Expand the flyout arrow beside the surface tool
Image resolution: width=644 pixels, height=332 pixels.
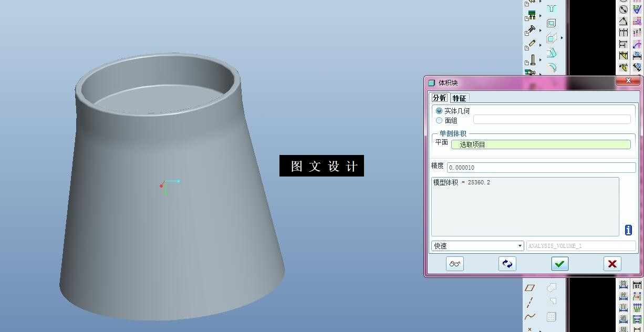(x=561, y=37)
